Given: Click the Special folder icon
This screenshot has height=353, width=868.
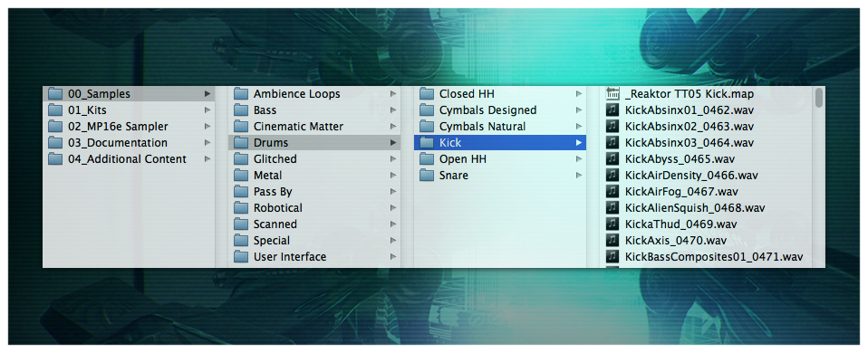Looking at the screenshot, I should click(241, 241).
